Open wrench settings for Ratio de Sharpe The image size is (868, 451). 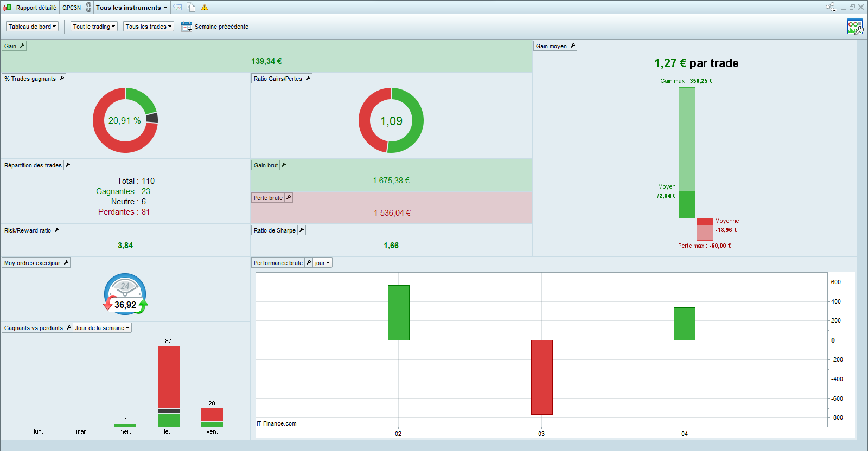point(302,230)
